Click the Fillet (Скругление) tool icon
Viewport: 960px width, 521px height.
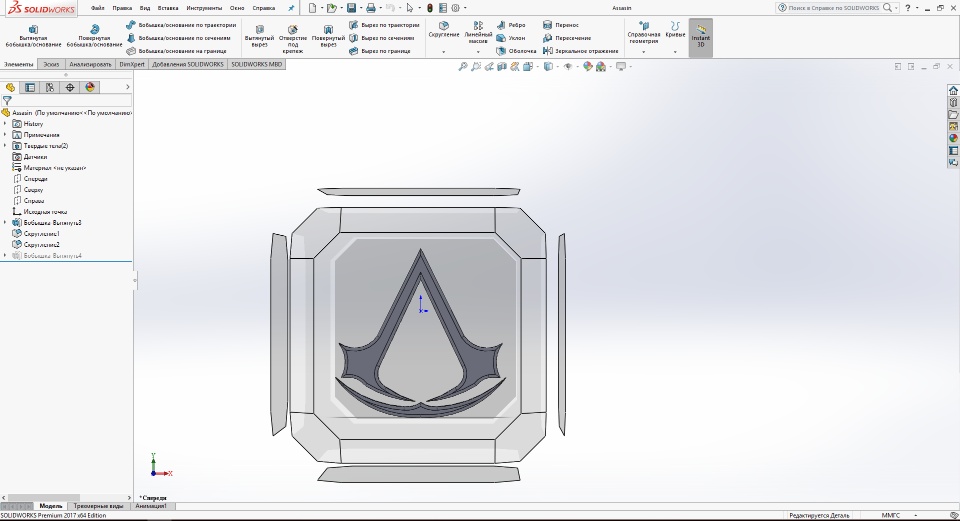coord(443,25)
